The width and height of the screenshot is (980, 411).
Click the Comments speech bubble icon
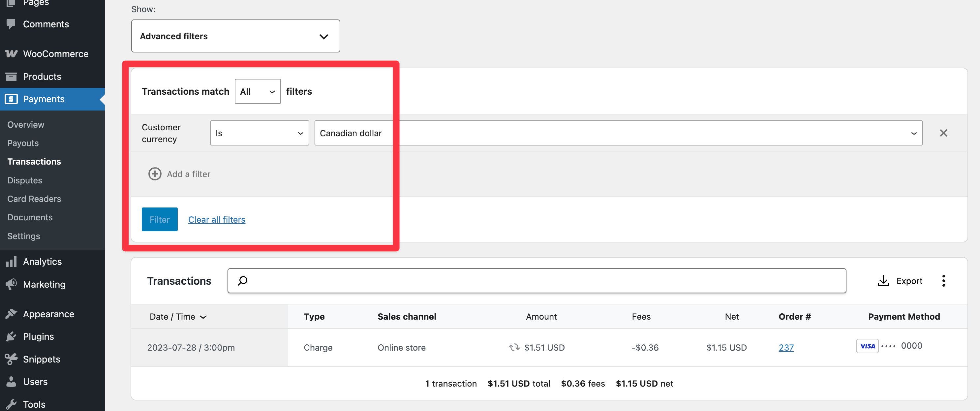point(11,24)
